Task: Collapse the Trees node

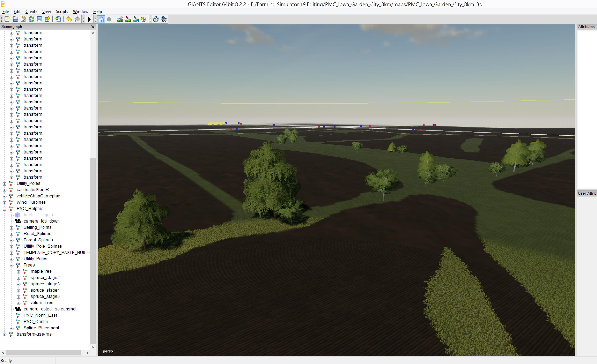Action: click(11, 266)
